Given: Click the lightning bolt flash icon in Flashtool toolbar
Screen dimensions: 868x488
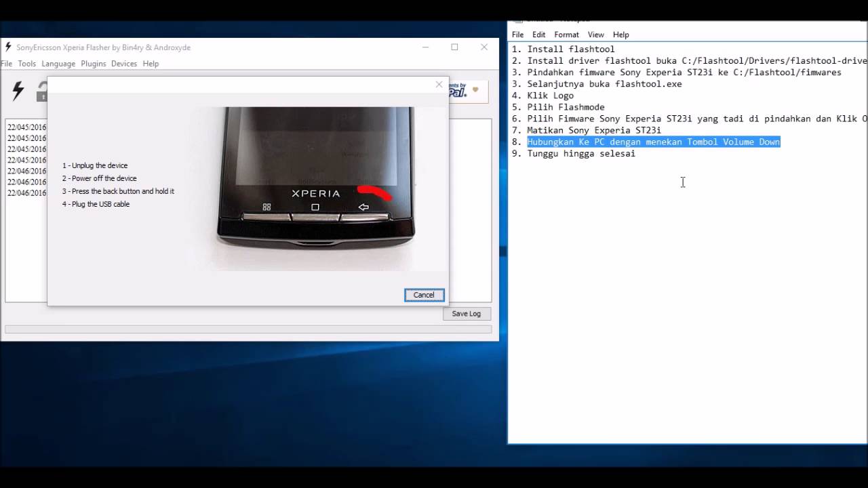Looking at the screenshot, I should (18, 91).
